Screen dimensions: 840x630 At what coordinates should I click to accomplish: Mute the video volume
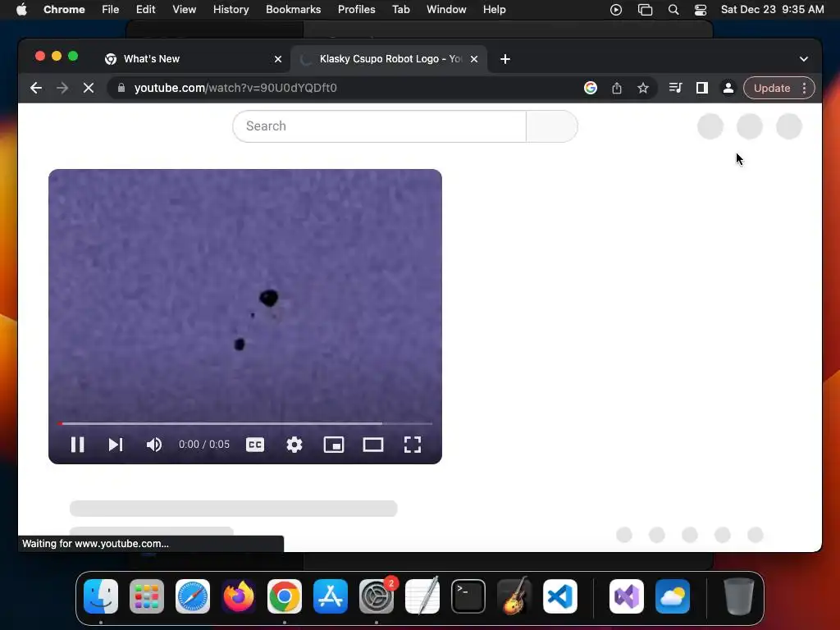point(153,445)
